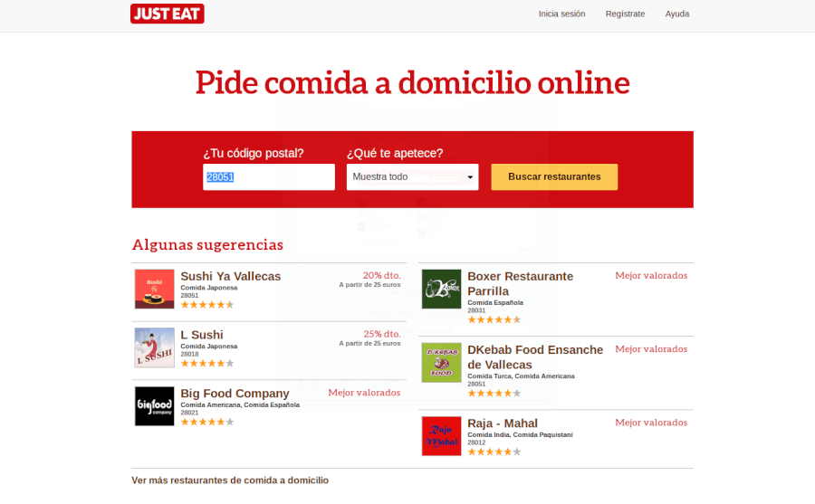Open Ver más restaurantes de comida a domicilio
Screen dimensions: 815x504
pyautogui.click(x=230, y=480)
